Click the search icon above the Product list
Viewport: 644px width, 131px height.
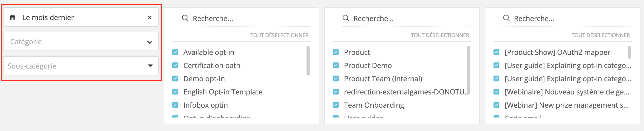pyautogui.click(x=346, y=18)
